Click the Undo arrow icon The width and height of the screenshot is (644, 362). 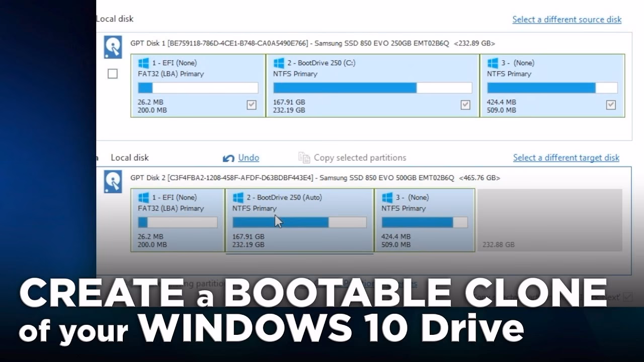(x=228, y=158)
